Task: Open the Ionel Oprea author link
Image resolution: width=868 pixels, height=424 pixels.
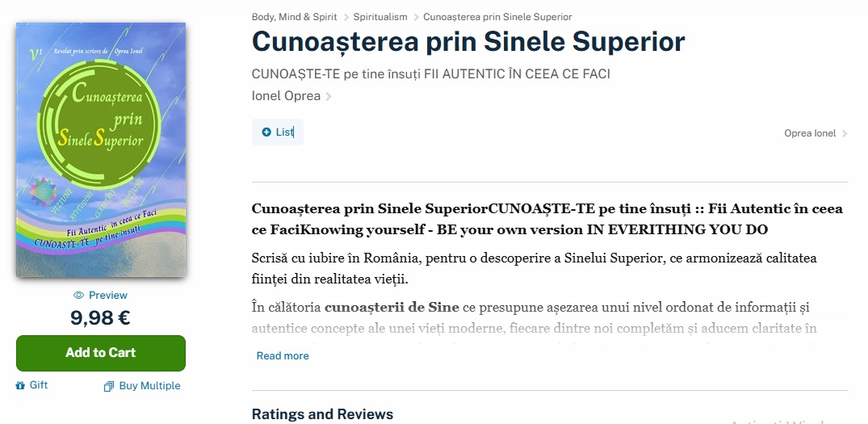Action: [286, 96]
